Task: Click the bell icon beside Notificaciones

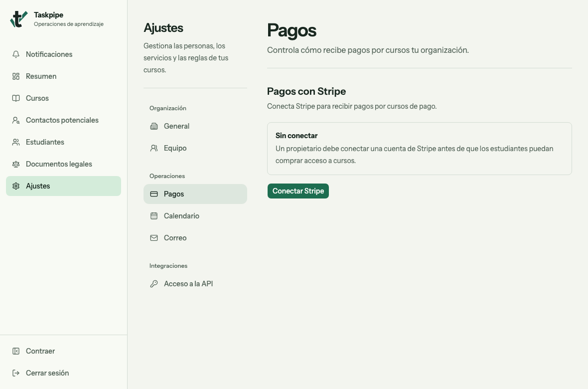Action: pos(16,54)
